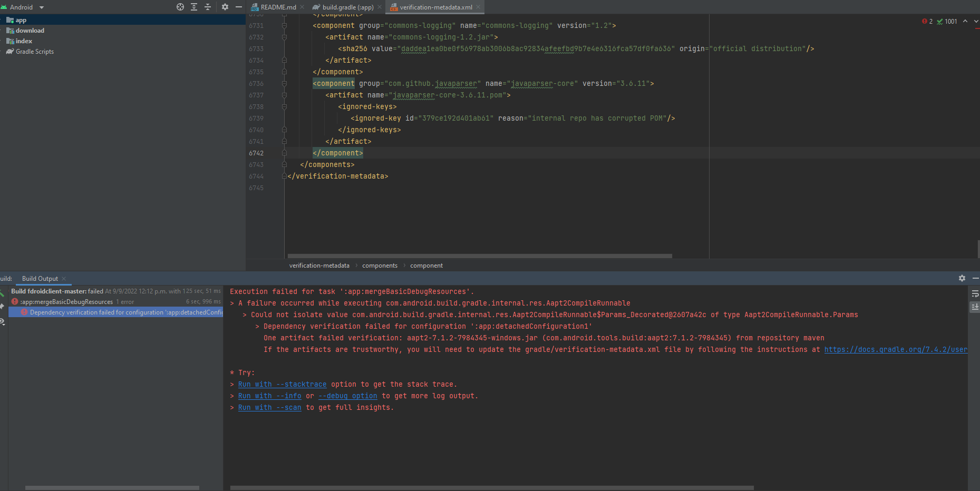Click Run with --stacktrace link

coord(282,385)
